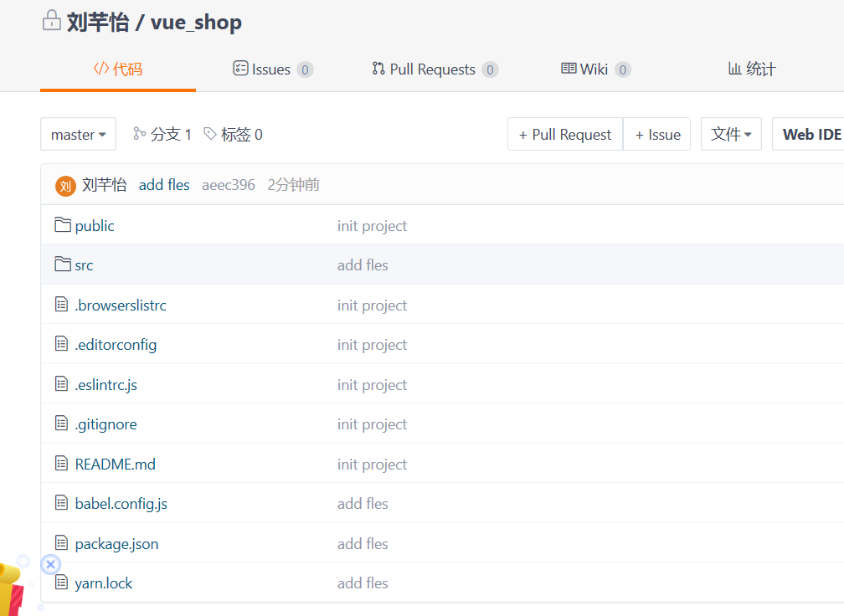The height and width of the screenshot is (616, 844).
Task: Open the 文件 file dropdown
Action: 731,134
